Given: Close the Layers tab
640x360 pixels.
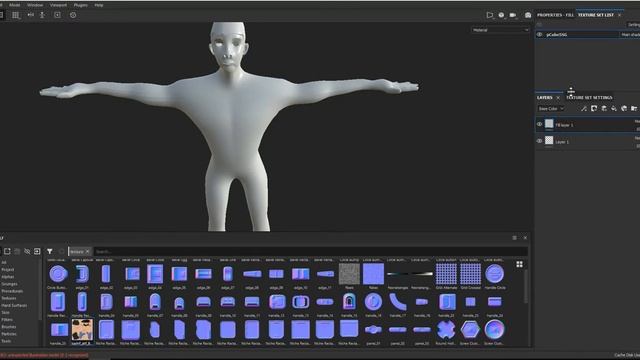Looking at the screenshot, I should pyautogui.click(x=558, y=98).
